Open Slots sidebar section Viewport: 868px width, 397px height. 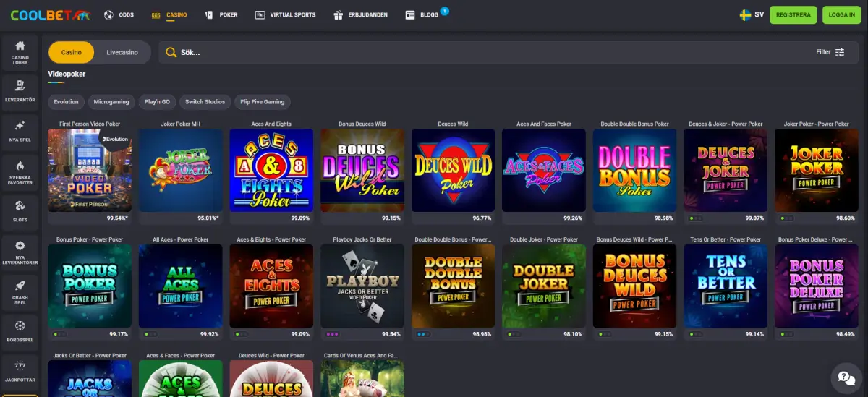(20, 211)
